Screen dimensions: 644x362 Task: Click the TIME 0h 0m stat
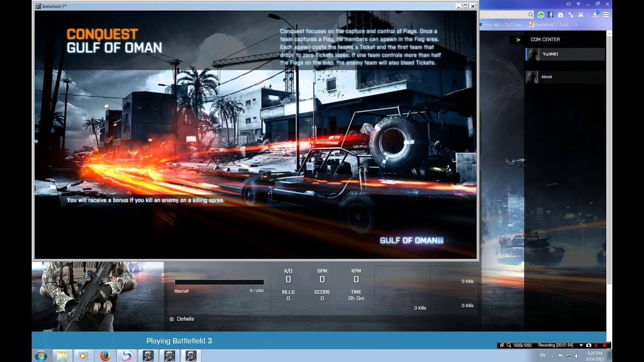pyautogui.click(x=356, y=295)
